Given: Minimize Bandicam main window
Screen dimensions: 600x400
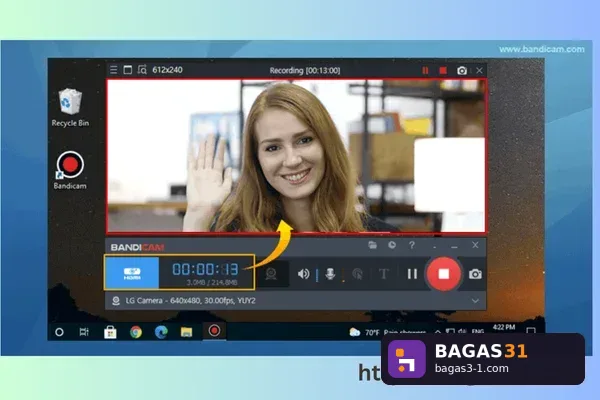Looking at the screenshot, I should click(454, 246).
